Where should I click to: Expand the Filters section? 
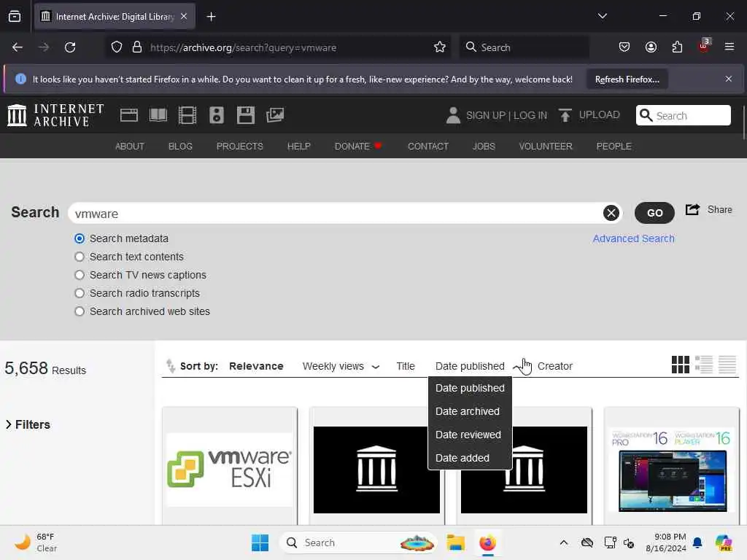[28, 424]
